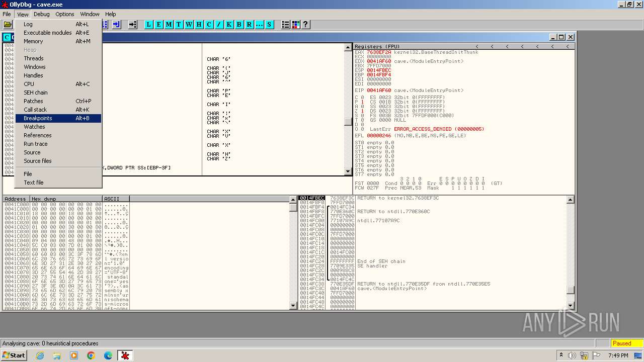
Task: Open appearance colors grid icon
Action: click(296, 24)
